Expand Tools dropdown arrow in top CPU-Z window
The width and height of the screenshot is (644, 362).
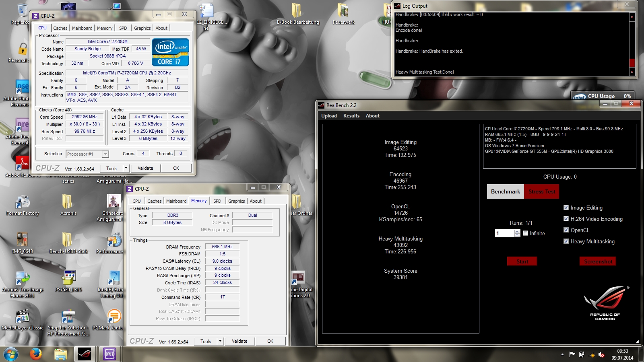(126, 168)
